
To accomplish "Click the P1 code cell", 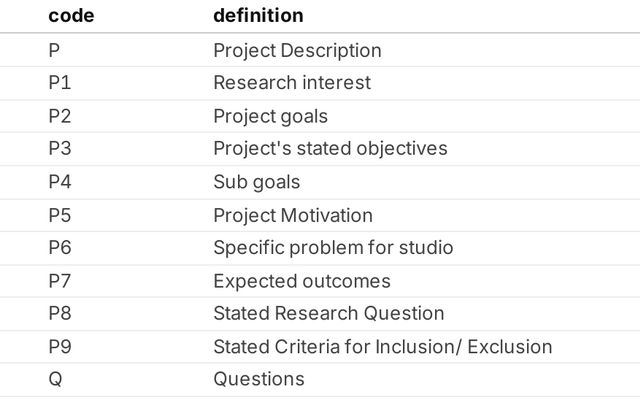I will (x=59, y=83).
